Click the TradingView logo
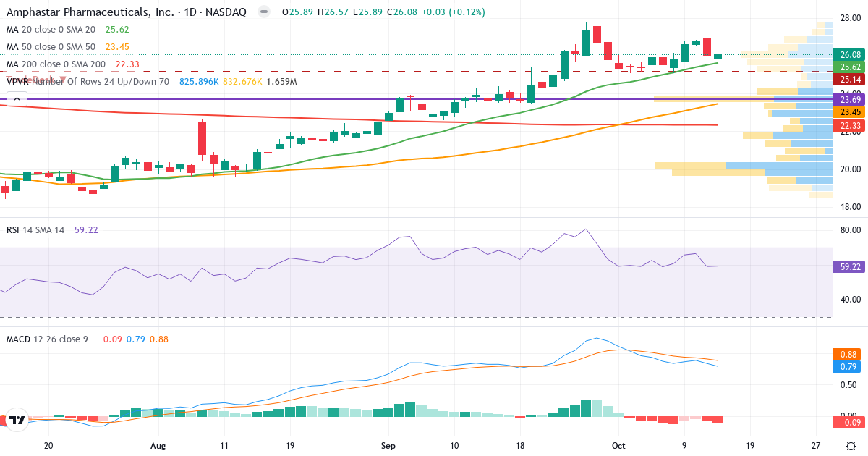 (x=18, y=419)
